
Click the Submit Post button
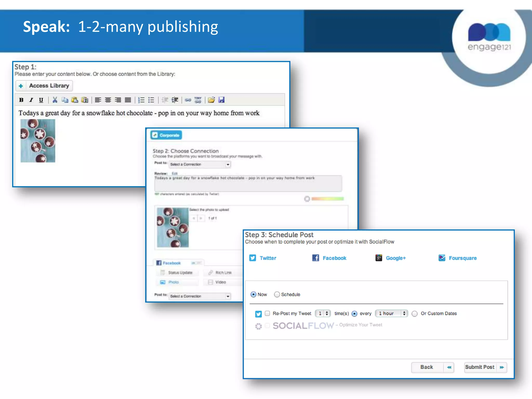tap(486, 367)
